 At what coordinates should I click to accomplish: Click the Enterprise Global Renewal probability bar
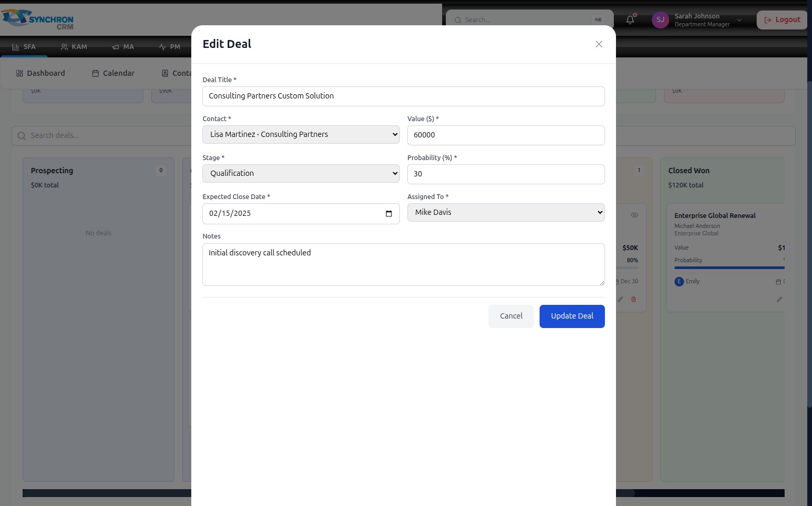729,267
